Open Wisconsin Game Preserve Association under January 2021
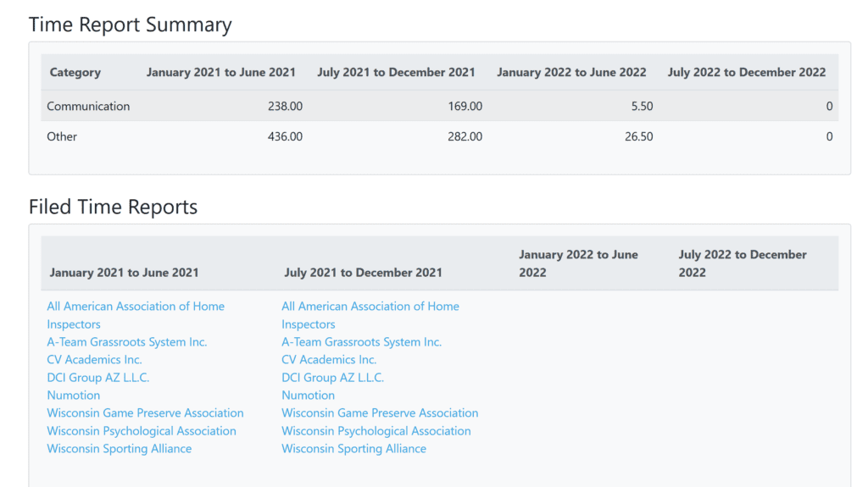868x487 pixels. [x=145, y=412]
